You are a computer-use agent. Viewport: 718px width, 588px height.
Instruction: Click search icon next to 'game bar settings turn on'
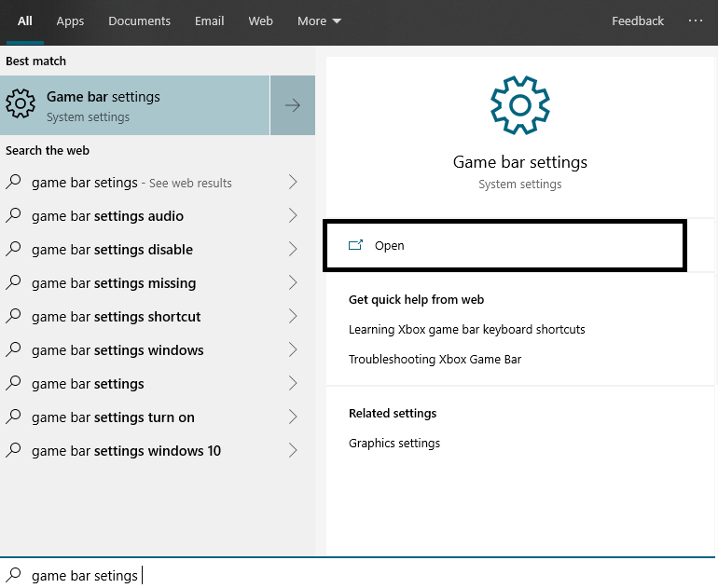tap(14, 417)
